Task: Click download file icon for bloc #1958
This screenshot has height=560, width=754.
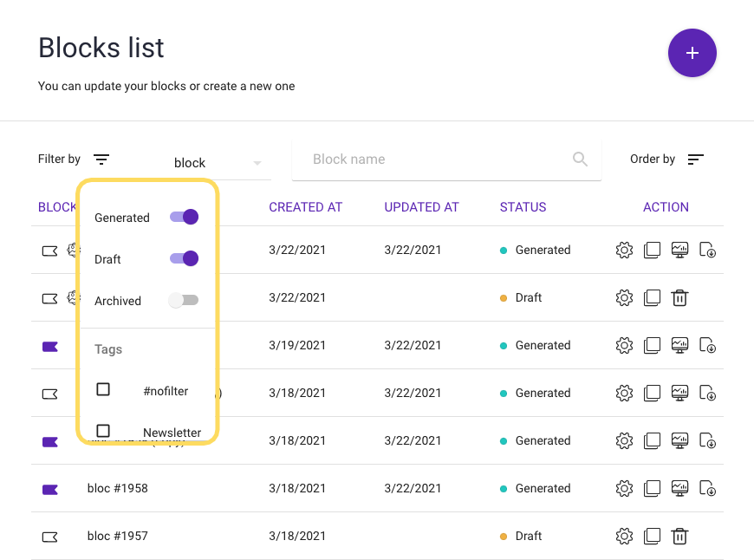Action: pos(708,488)
